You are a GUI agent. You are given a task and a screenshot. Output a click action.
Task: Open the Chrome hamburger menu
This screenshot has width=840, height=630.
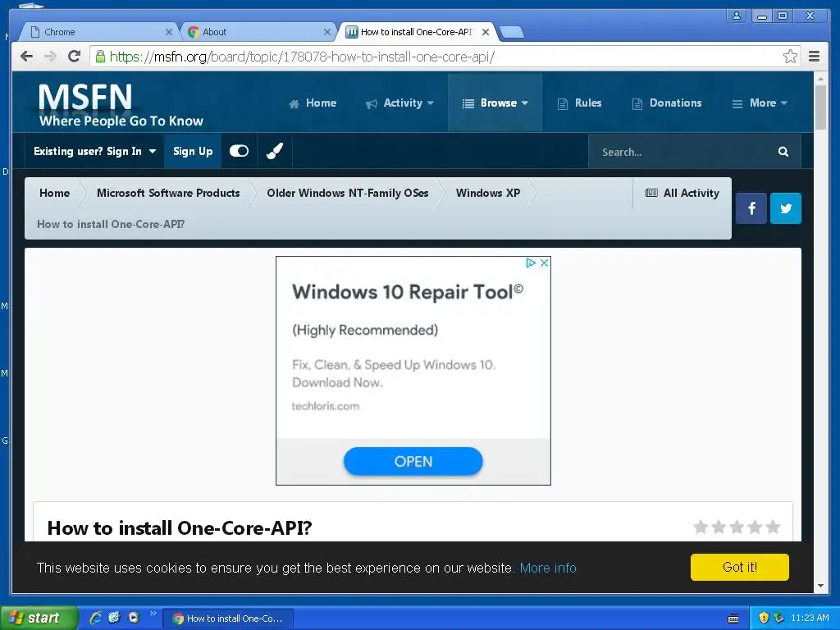point(815,57)
